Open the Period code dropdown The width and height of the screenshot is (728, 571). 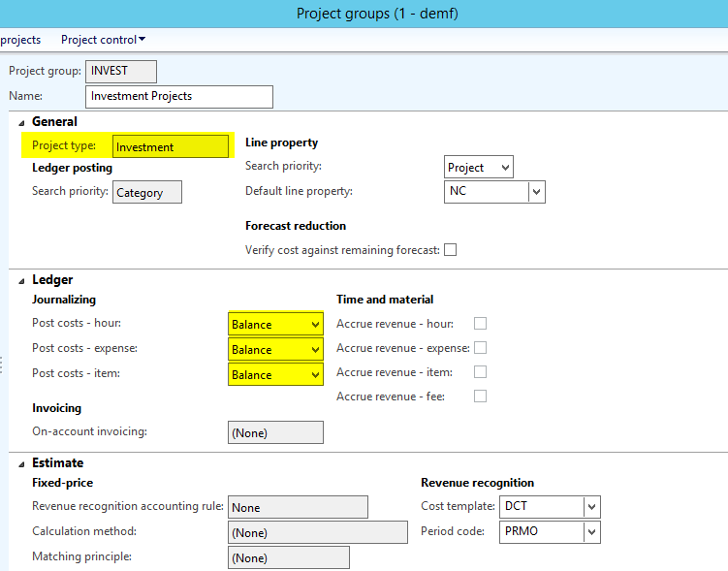pos(591,532)
